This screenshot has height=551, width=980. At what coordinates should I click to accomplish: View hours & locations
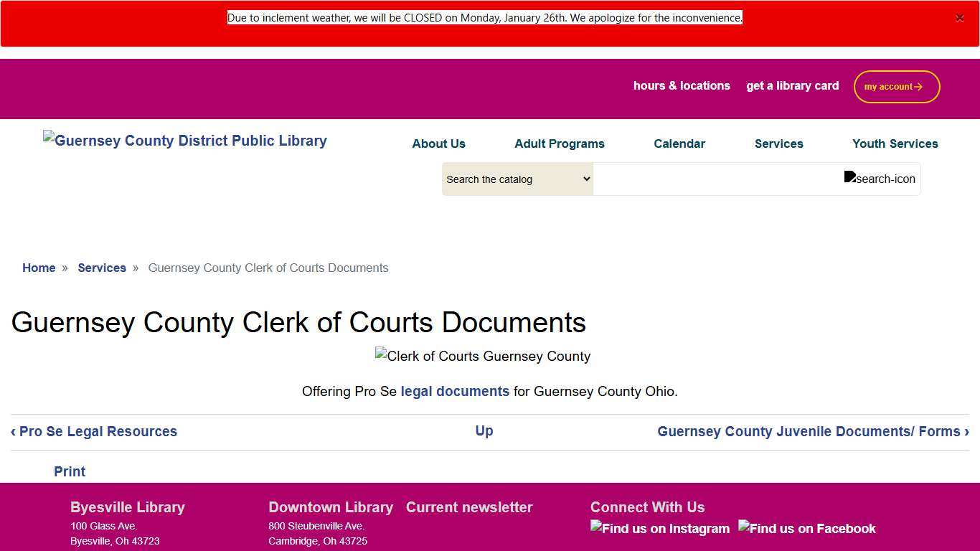point(682,85)
